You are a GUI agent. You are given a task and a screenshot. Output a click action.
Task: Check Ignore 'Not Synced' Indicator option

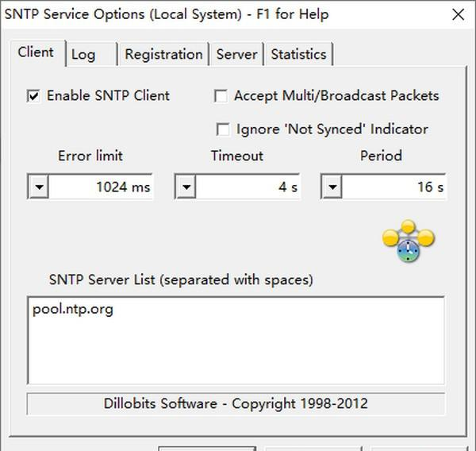pos(223,129)
